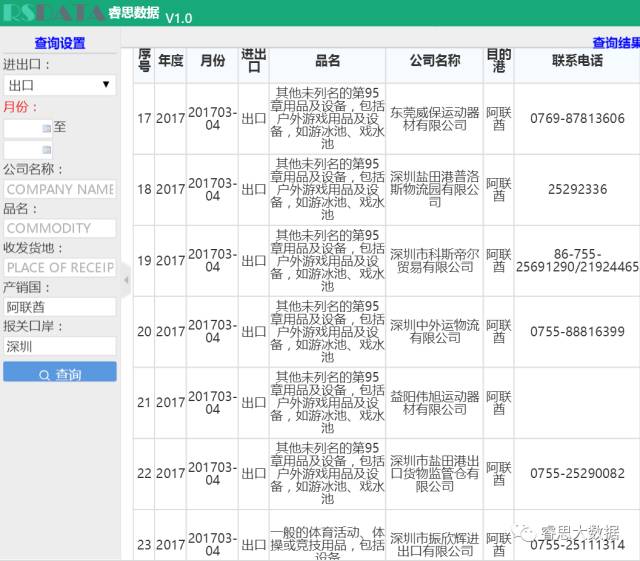Select company 深圳市科斯帝尔贸易有限公司

(435, 260)
